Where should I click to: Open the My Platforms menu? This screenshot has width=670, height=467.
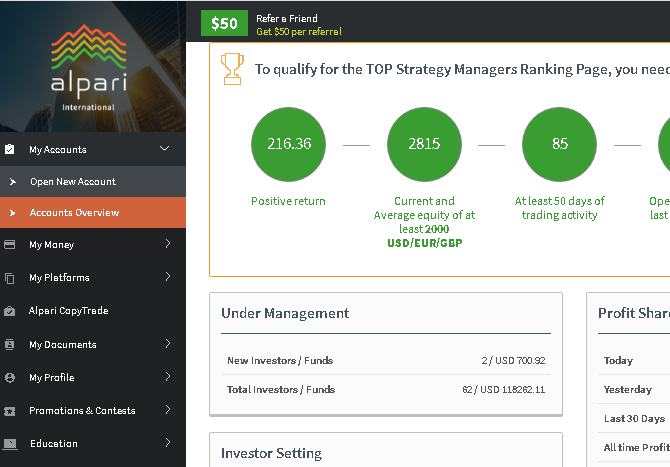click(x=93, y=278)
